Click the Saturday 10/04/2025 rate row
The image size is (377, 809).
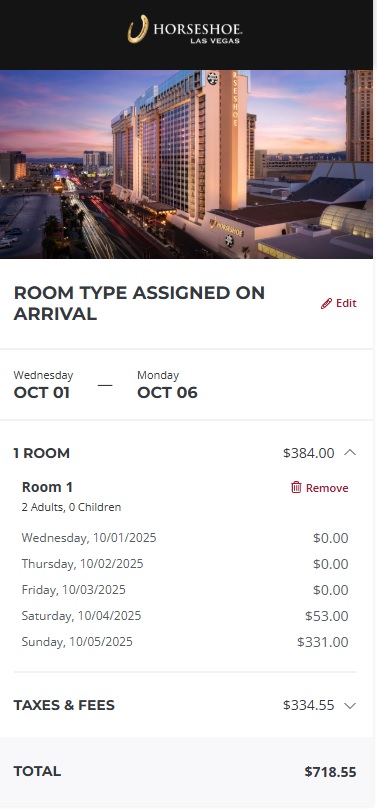[185, 616]
